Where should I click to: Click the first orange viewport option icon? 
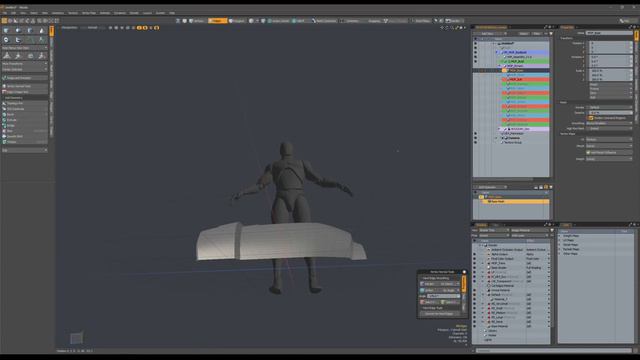point(139,28)
